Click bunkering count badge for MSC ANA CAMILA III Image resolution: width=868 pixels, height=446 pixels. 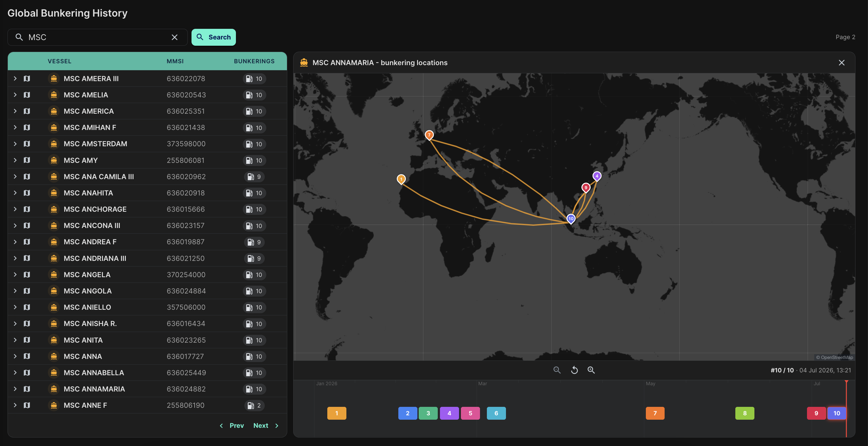pos(254,177)
